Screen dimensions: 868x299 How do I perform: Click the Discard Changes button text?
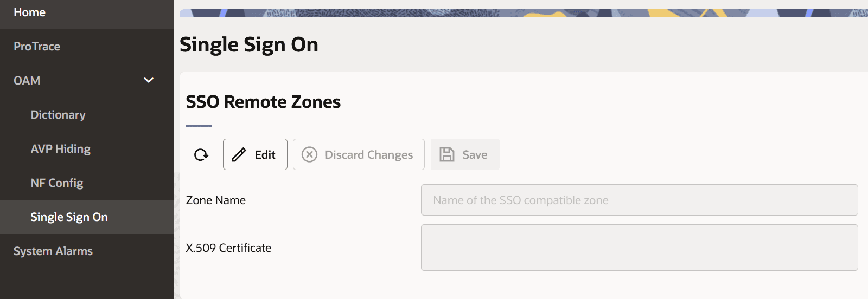click(x=369, y=155)
